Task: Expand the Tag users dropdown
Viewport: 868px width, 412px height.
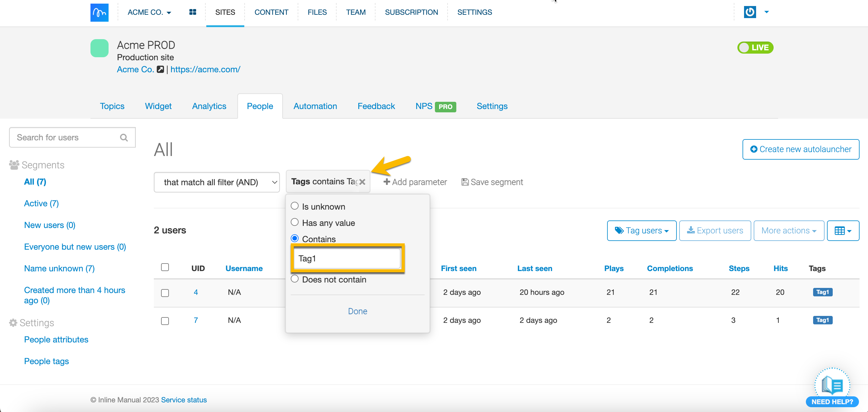Action: 641,231
